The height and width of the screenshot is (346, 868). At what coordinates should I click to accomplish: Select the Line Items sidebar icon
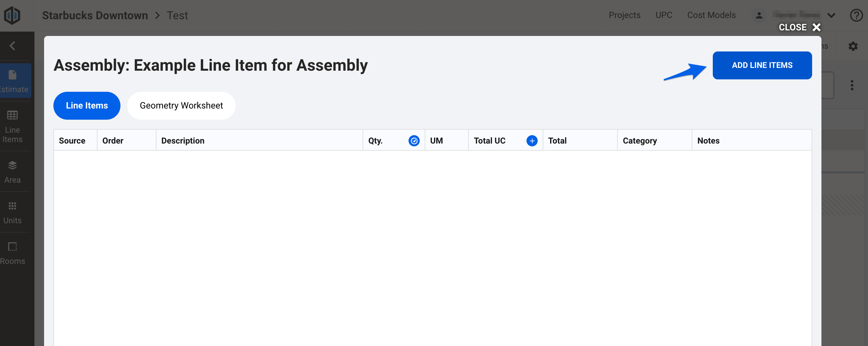[12, 126]
